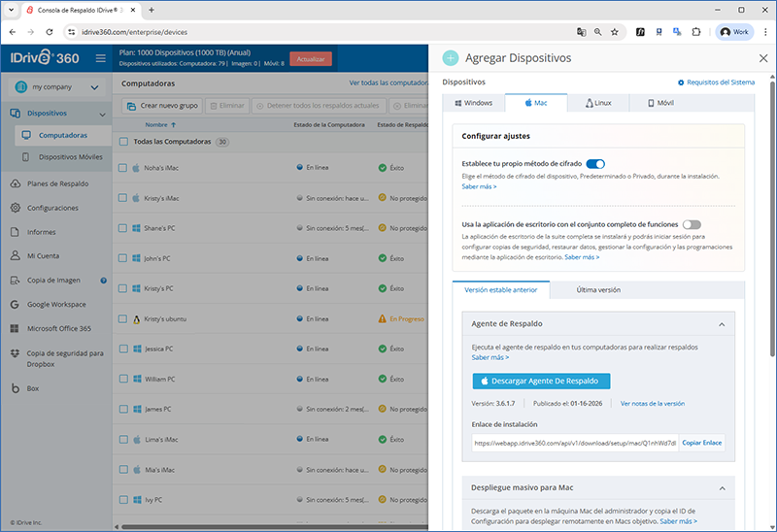Click the Descargar Agente De Respaldo button
The image size is (777, 532).
(x=541, y=382)
